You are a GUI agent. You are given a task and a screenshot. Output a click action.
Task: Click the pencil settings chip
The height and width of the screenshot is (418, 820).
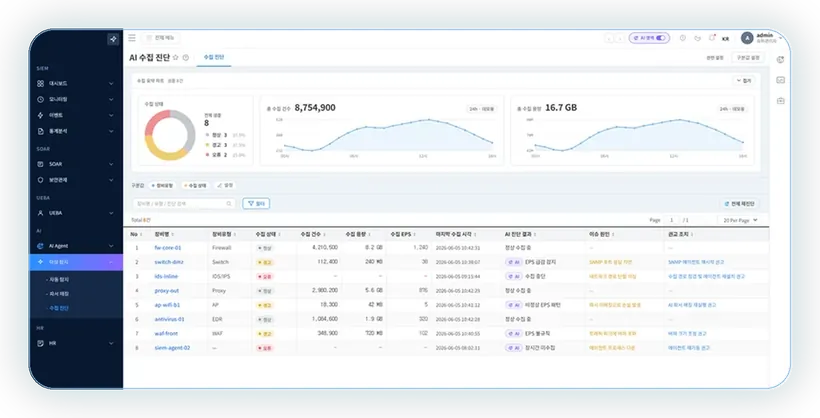click(225, 186)
